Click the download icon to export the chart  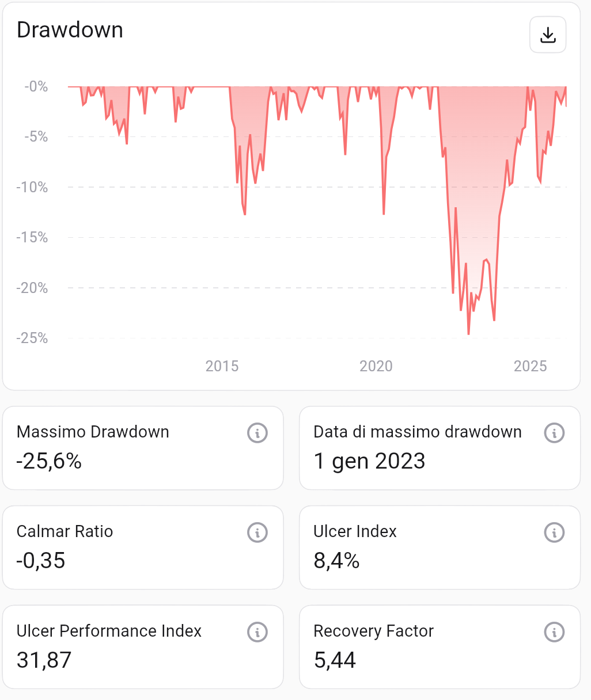tap(547, 35)
